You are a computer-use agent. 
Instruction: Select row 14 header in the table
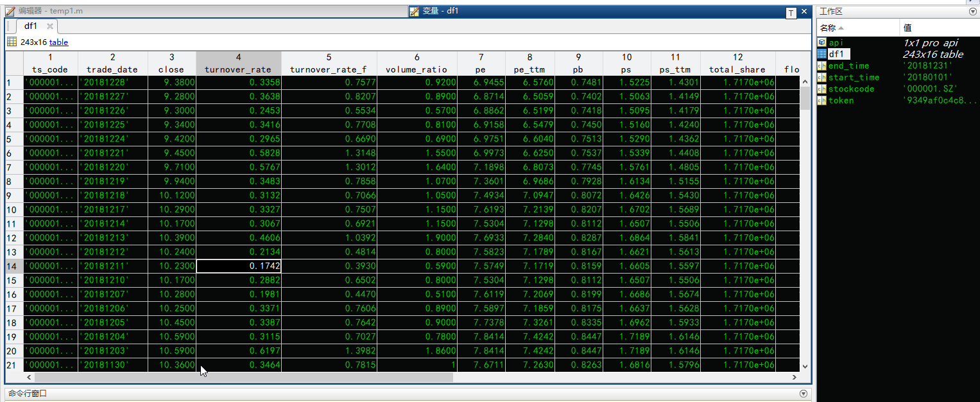[x=13, y=266]
